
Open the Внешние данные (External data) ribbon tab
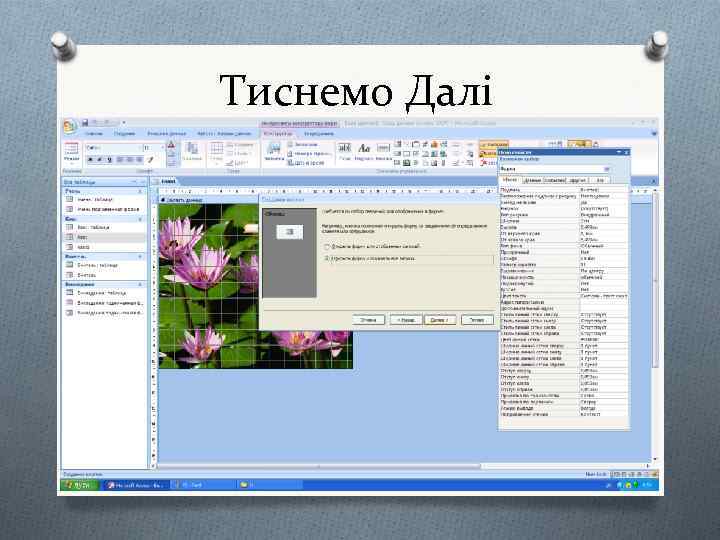click(167, 134)
